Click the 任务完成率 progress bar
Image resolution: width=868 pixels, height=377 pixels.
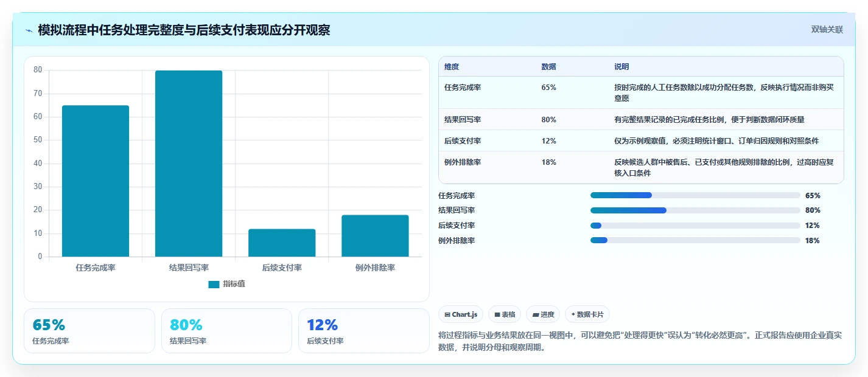[695, 195]
